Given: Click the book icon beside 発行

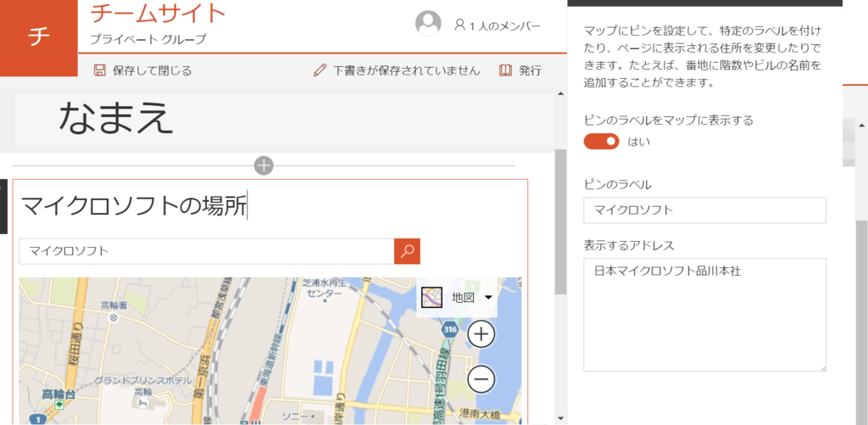Looking at the screenshot, I should coord(505,70).
